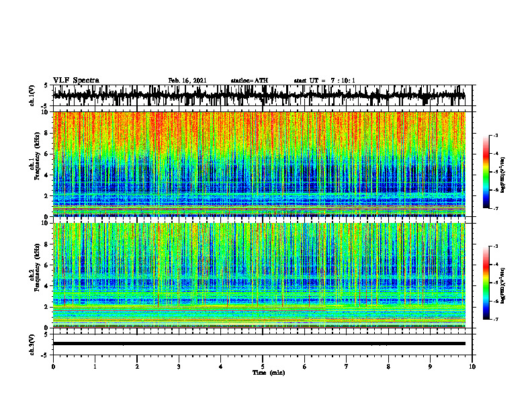Viewport: 532px width, 411px height.
Task: Click inside the ch.2 spectrogram panel
Action: coord(259,275)
